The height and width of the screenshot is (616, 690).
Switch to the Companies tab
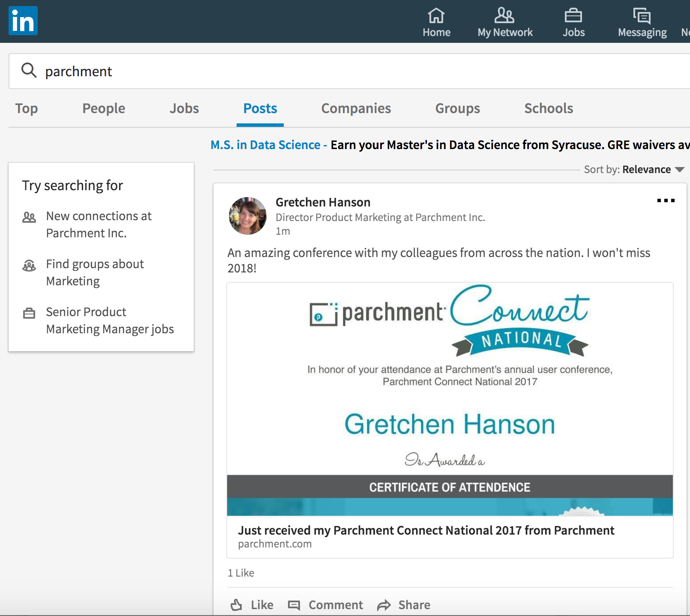pos(356,109)
